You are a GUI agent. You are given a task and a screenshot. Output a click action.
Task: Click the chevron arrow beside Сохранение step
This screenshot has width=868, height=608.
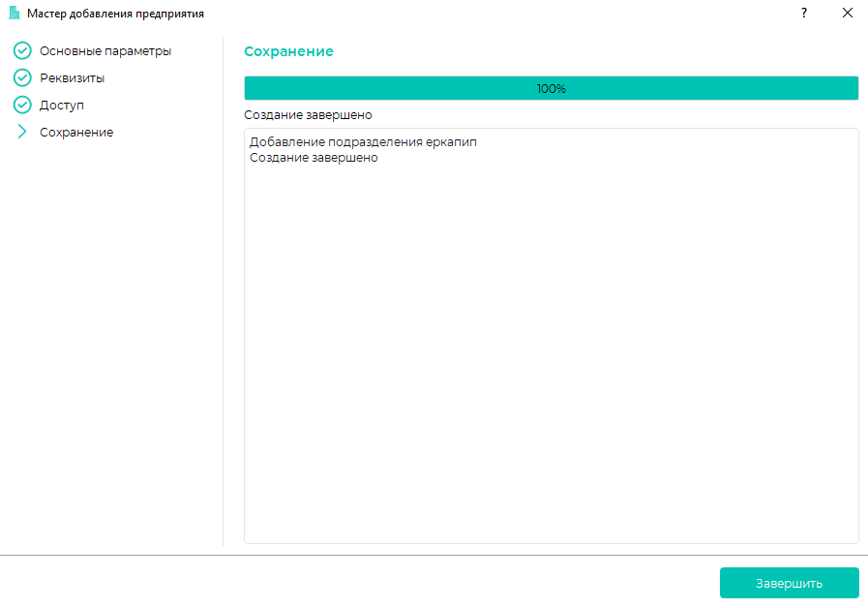[22, 132]
